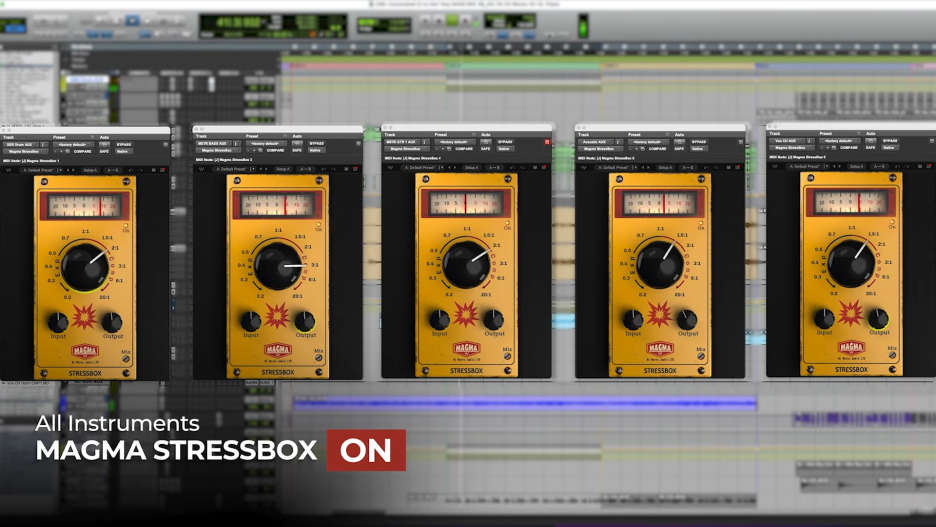Click A→B copy button in Vox Ctrl AUX StressBox

879,167
